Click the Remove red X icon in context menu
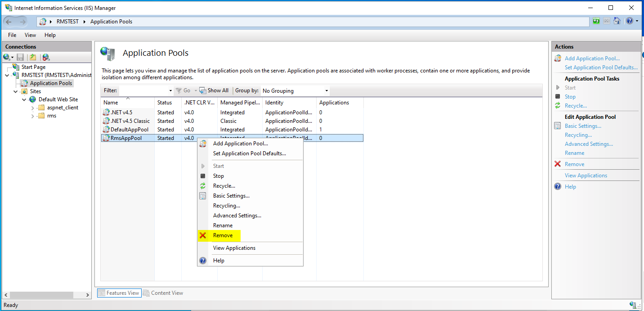 tap(203, 235)
